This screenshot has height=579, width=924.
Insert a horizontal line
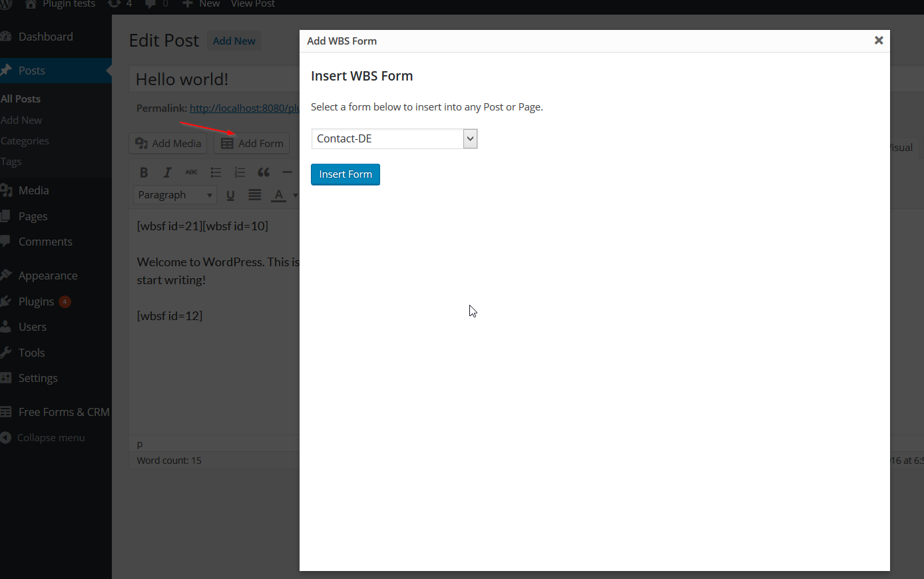[288, 172]
